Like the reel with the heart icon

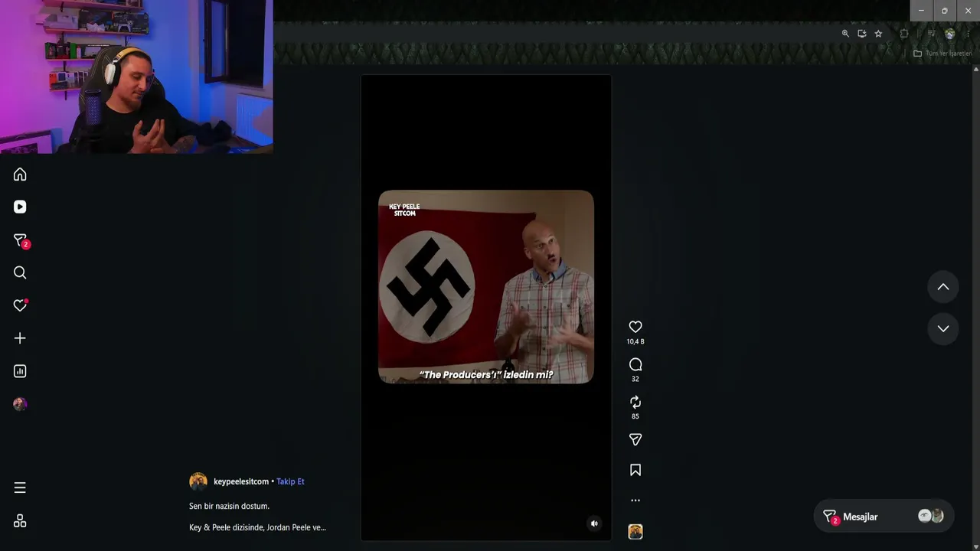pyautogui.click(x=635, y=327)
